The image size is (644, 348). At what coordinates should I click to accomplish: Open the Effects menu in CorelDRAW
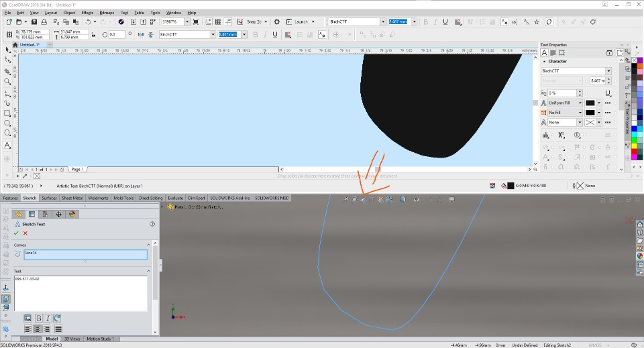pos(87,13)
